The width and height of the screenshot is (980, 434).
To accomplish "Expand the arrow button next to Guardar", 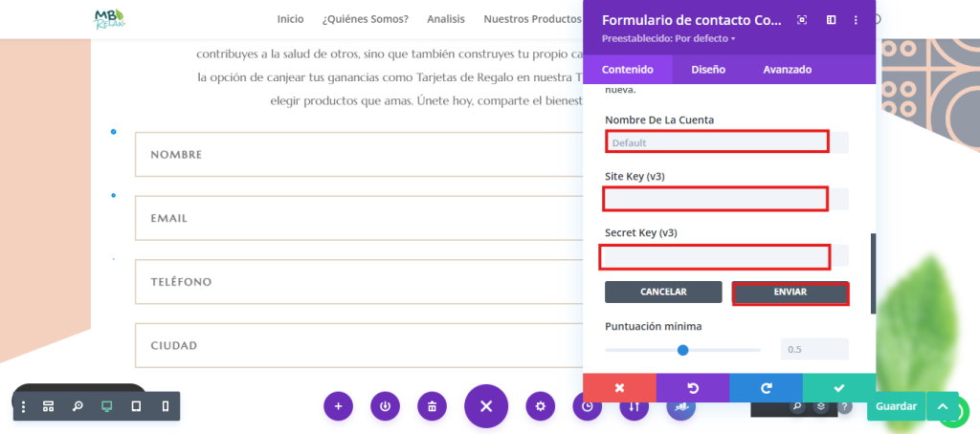I will (x=943, y=406).
